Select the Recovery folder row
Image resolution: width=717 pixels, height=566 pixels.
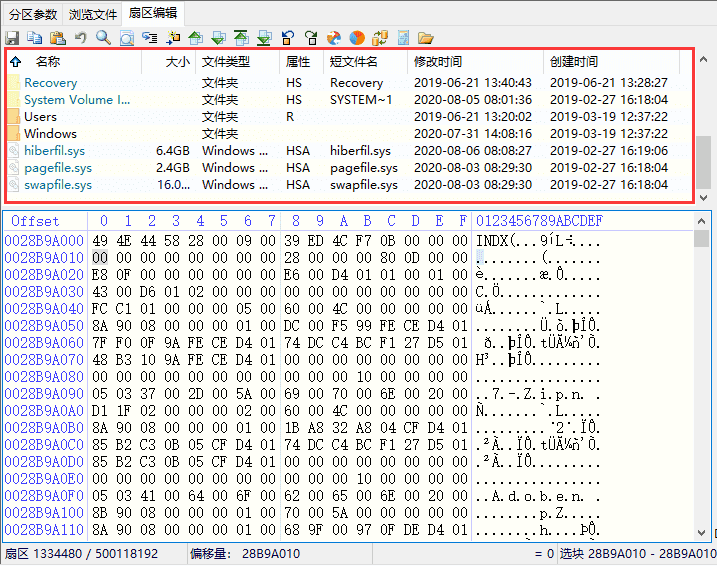pos(50,83)
